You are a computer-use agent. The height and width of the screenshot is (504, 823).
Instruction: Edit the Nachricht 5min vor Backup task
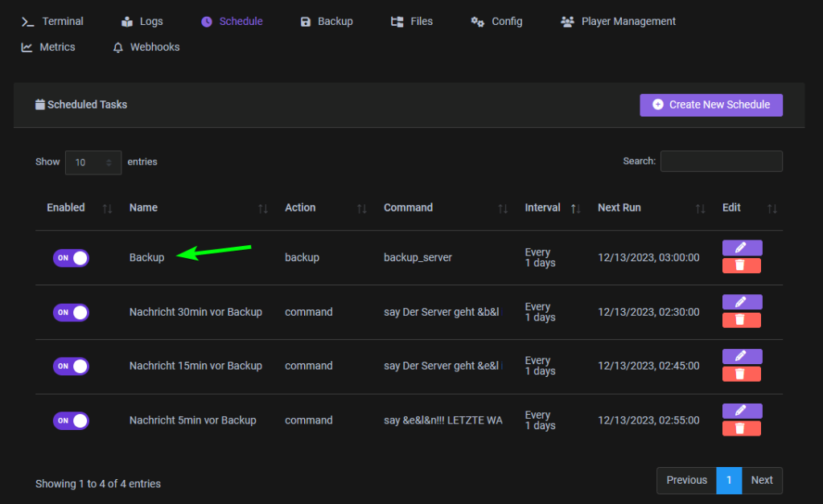click(x=742, y=411)
